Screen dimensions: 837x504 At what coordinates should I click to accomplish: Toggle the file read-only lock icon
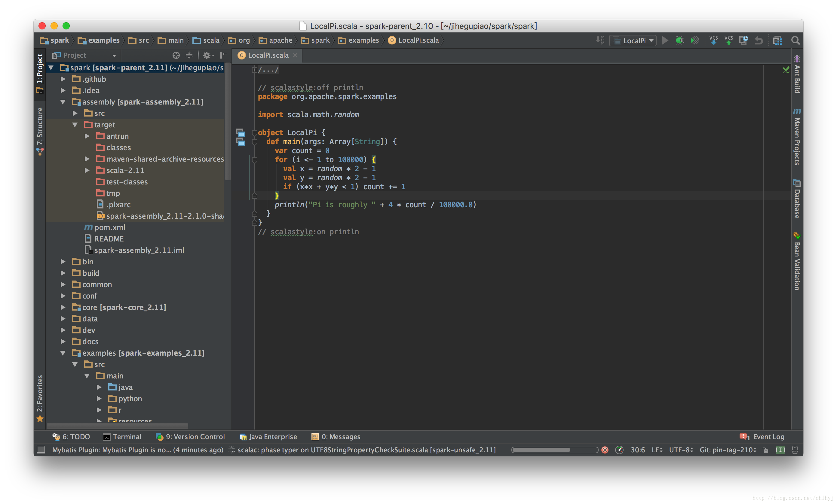[x=766, y=450]
